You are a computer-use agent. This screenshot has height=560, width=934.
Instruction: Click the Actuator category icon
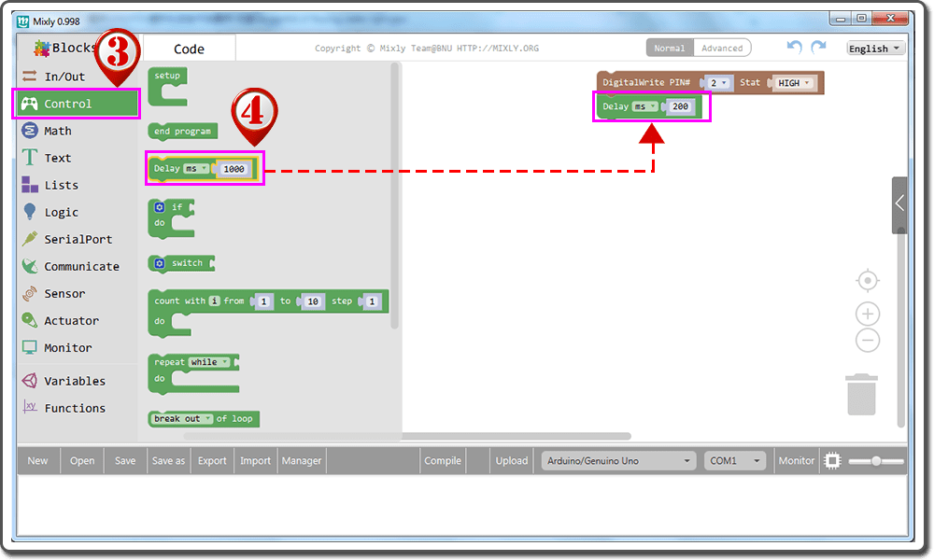[29, 320]
